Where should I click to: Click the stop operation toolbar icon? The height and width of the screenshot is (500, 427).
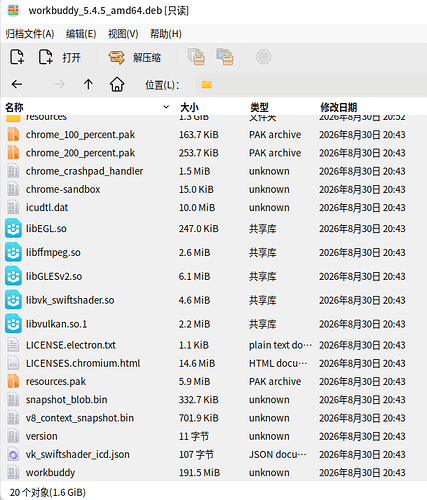[x=263, y=57]
